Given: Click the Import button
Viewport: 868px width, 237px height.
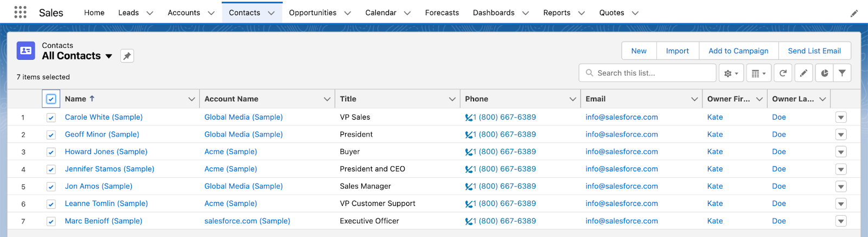Looking at the screenshot, I should (x=678, y=51).
